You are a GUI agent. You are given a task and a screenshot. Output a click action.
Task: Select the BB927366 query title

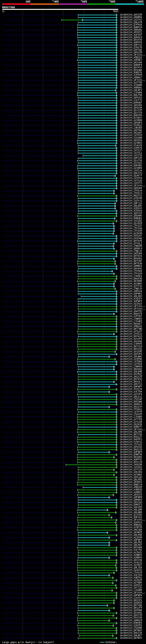[8, 7]
